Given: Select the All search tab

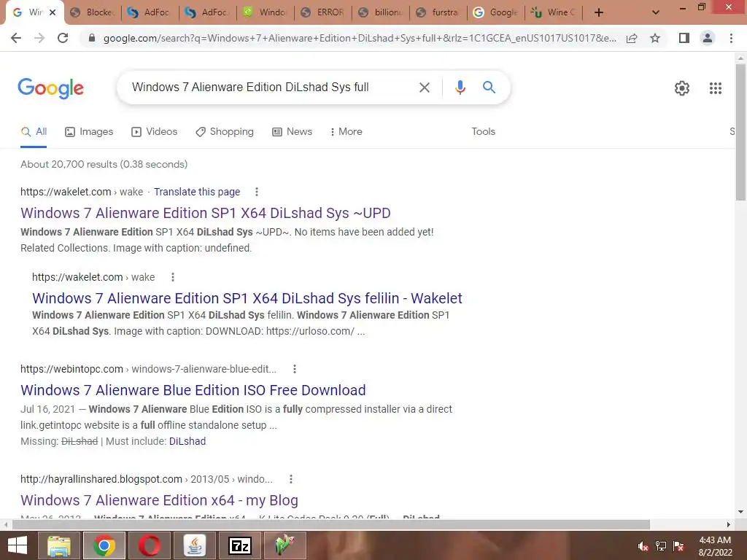Looking at the screenshot, I should pos(34,132).
